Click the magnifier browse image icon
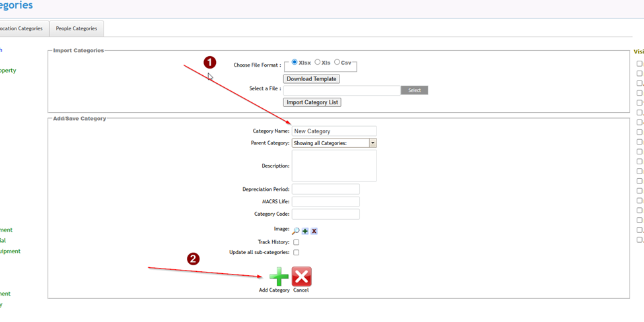Screen dimensions: 644x322 [296, 231]
